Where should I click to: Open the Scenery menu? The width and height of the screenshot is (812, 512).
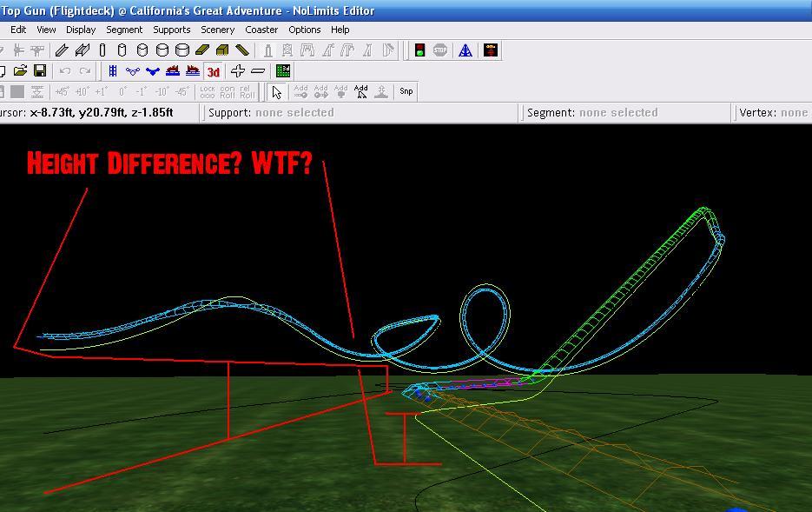[217, 30]
